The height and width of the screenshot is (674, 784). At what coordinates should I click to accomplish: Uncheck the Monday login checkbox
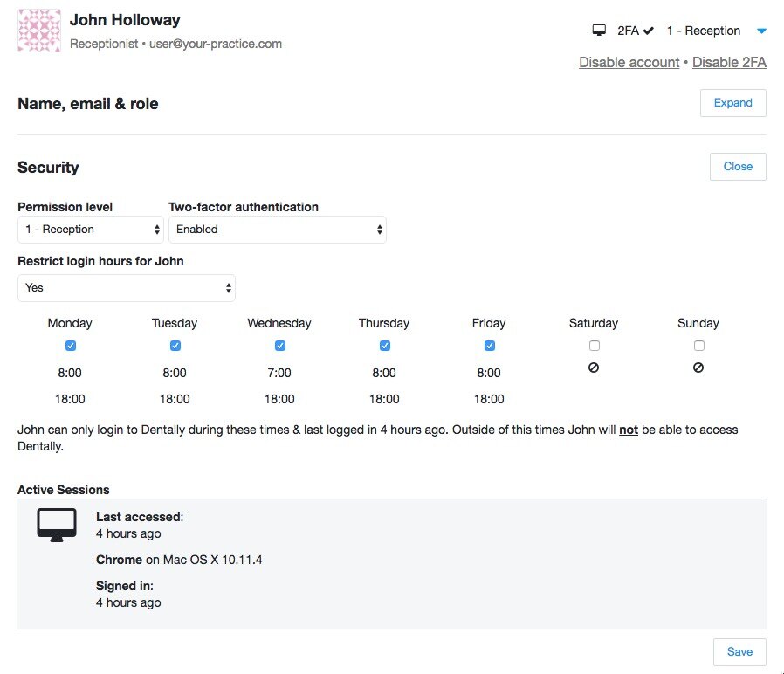pyautogui.click(x=71, y=346)
